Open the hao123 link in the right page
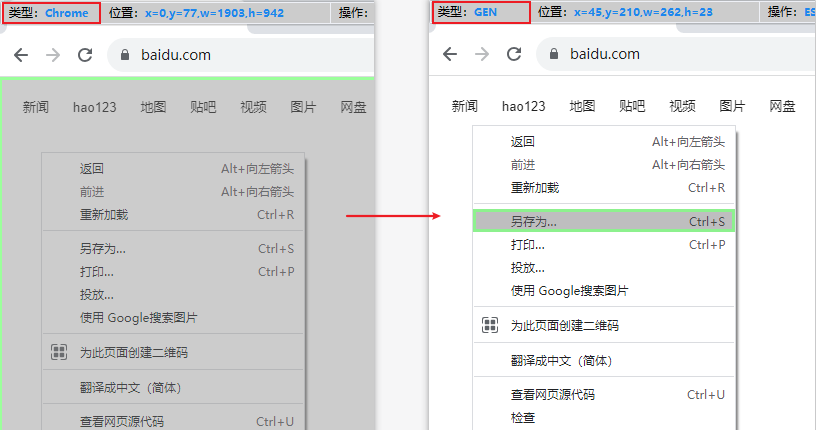 [523, 106]
